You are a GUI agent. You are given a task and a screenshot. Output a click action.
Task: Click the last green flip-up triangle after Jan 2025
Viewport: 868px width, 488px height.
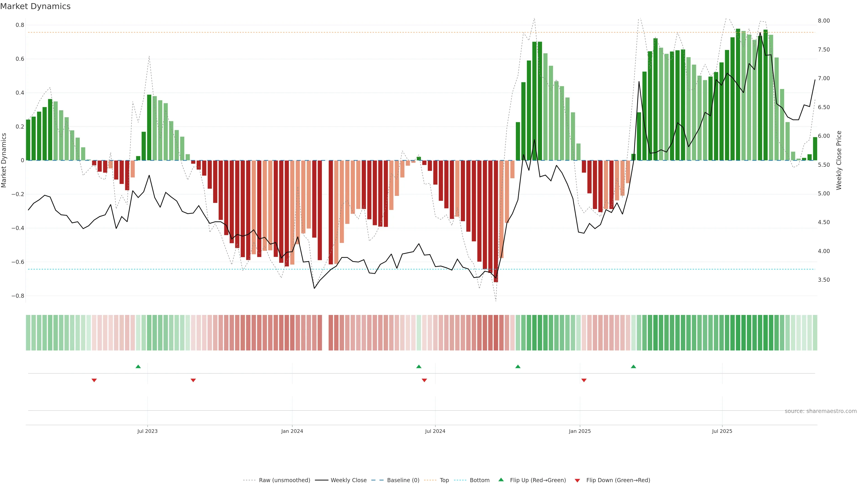tap(633, 366)
